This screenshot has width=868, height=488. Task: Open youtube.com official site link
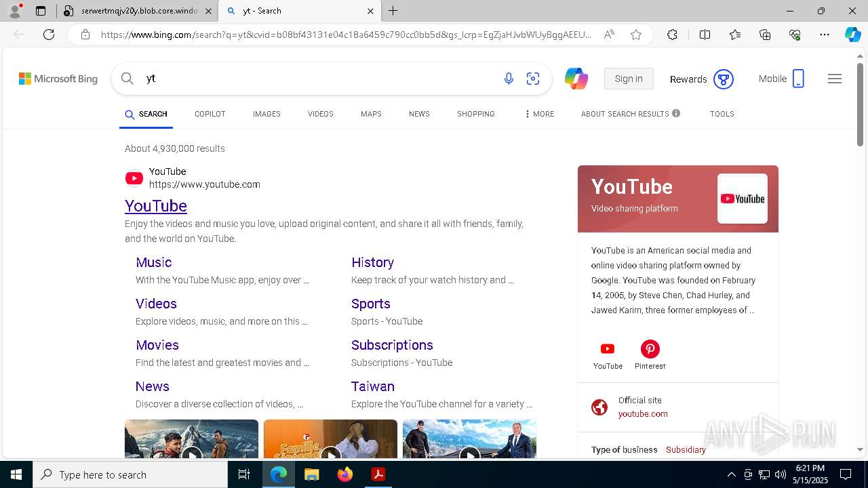click(x=643, y=414)
